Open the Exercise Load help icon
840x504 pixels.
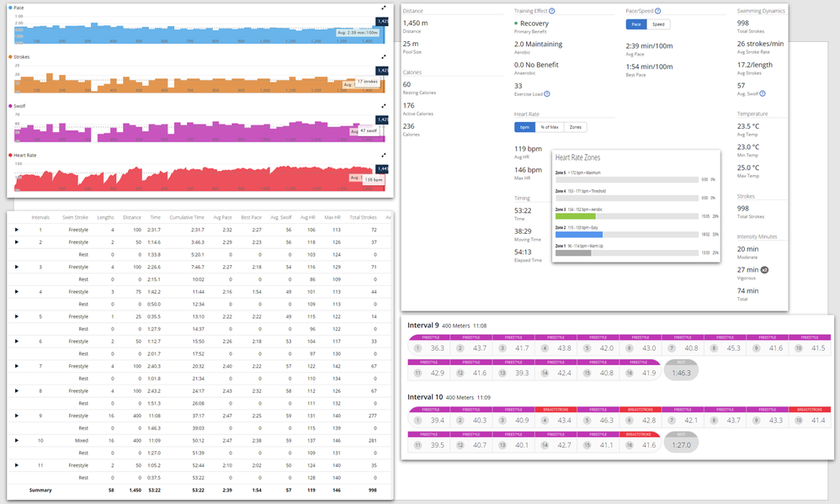[547, 93]
